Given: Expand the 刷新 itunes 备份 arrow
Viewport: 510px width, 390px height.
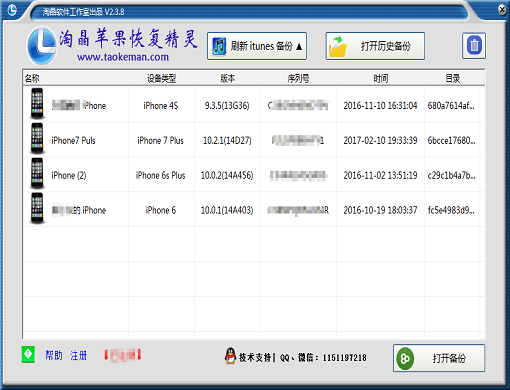Looking at the screenshot, I should (x=299, y=46).
